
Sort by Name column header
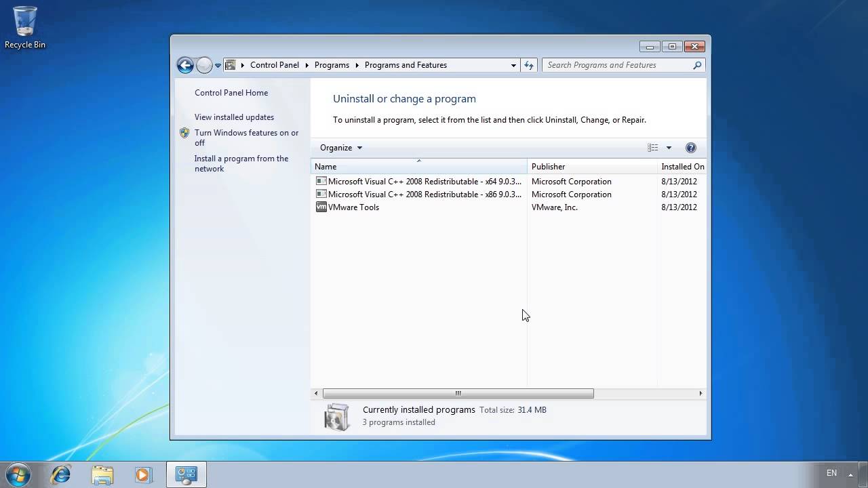pos(419,166)
